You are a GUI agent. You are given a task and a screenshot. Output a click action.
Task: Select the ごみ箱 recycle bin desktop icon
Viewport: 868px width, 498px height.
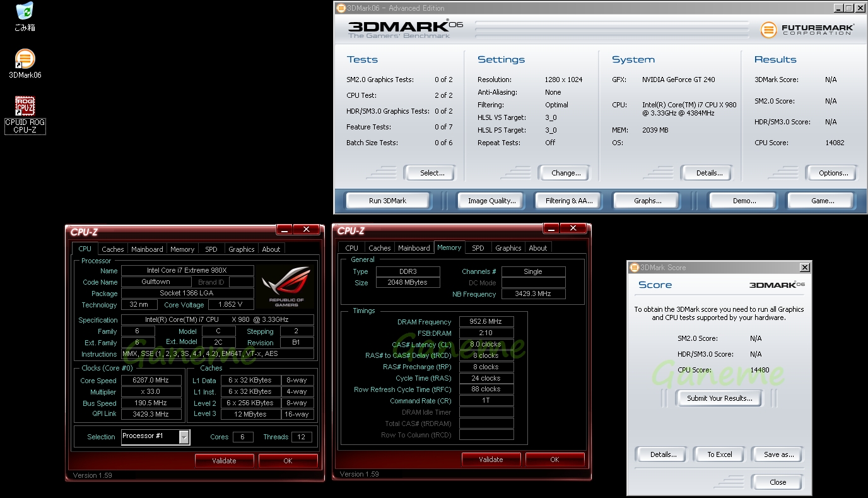click(25, 17)
